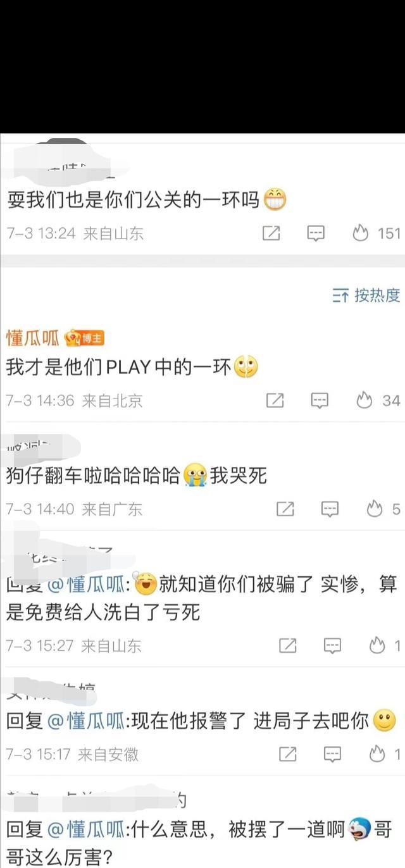Open the sort by popularity (按热度) selector
The width and height of the screenshot is (405, 868).
click(366, 295)
